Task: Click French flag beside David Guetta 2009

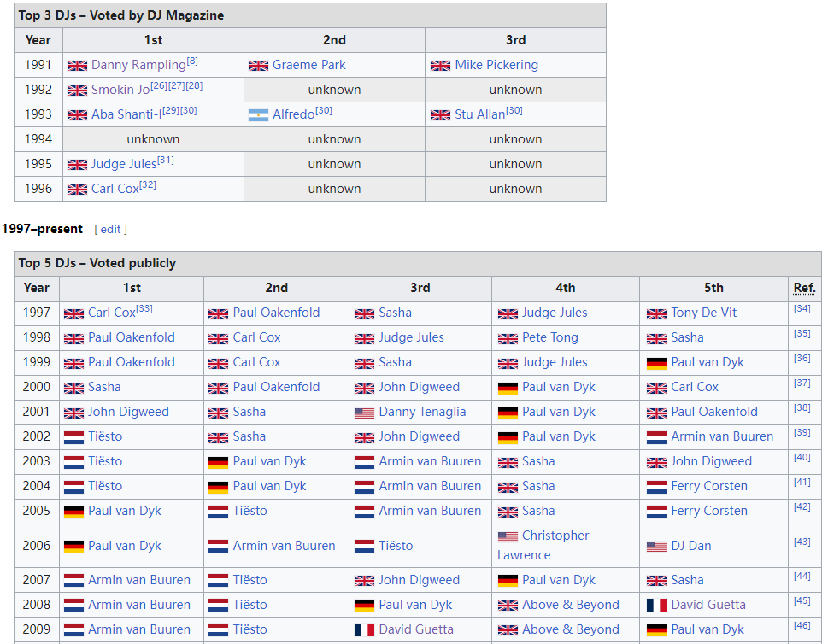Action: (x=364, y=630)
